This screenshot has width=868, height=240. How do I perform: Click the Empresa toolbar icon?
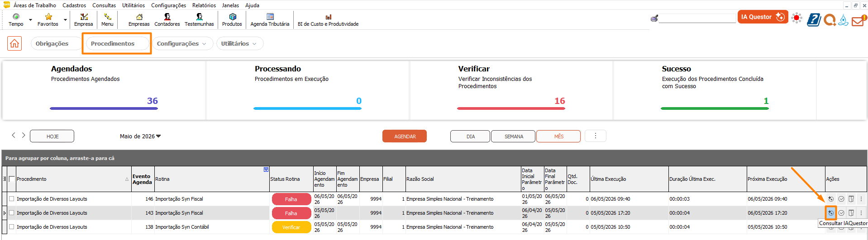84,19
